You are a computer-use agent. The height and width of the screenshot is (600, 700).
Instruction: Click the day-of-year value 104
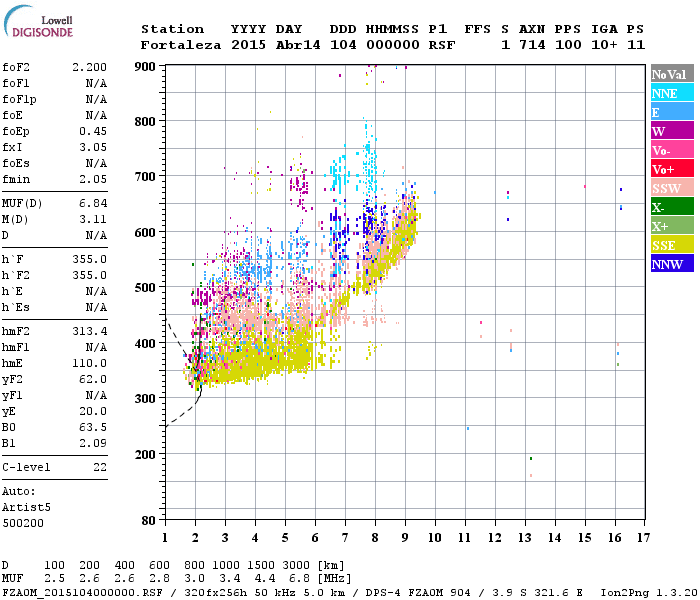click(x=343, y=45)
